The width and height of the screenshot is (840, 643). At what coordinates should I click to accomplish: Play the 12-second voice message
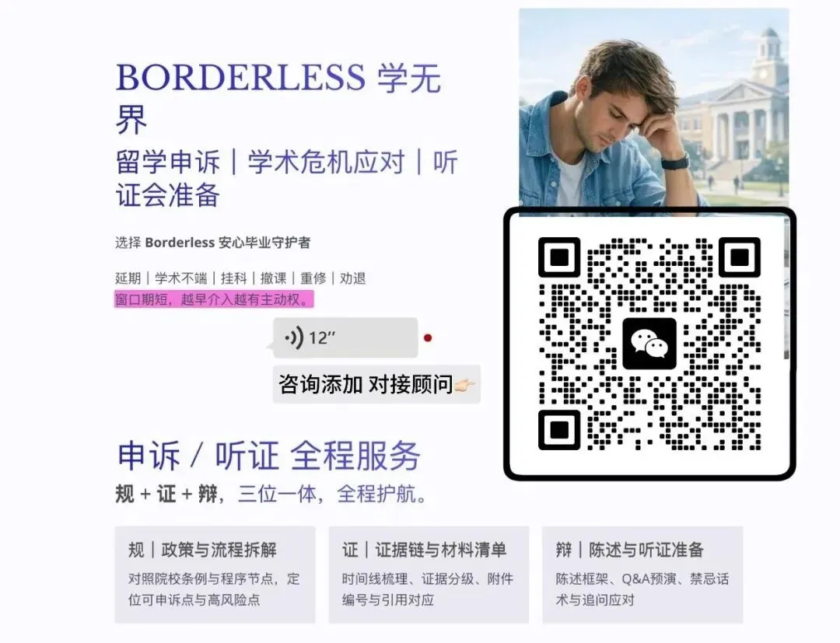(x=345, y=338)
